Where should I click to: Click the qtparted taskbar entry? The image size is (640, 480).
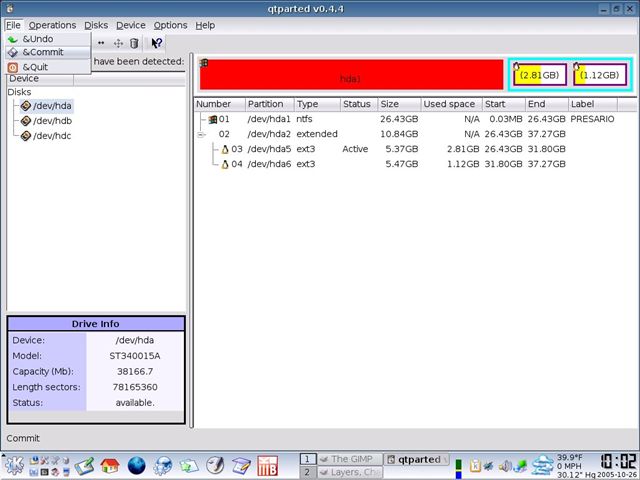coord(416,460)
